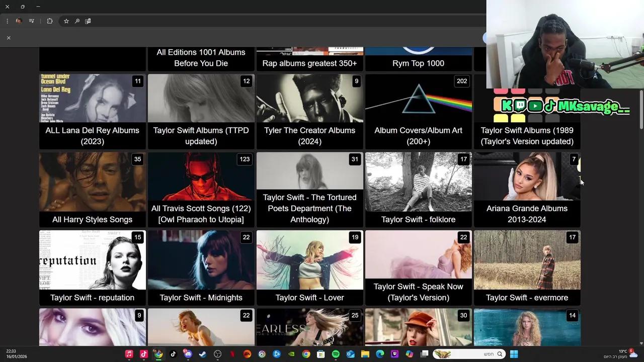644x362 pixels.
Task: Click the taskbar search box
Action: pyautogui.click(x=468, y=354)
